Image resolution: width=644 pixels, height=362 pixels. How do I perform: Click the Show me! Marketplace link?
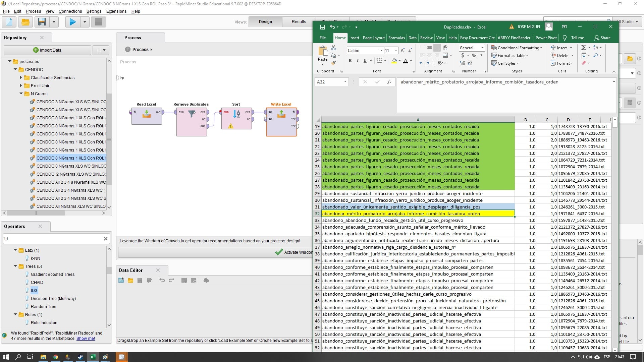click(86, 339)
